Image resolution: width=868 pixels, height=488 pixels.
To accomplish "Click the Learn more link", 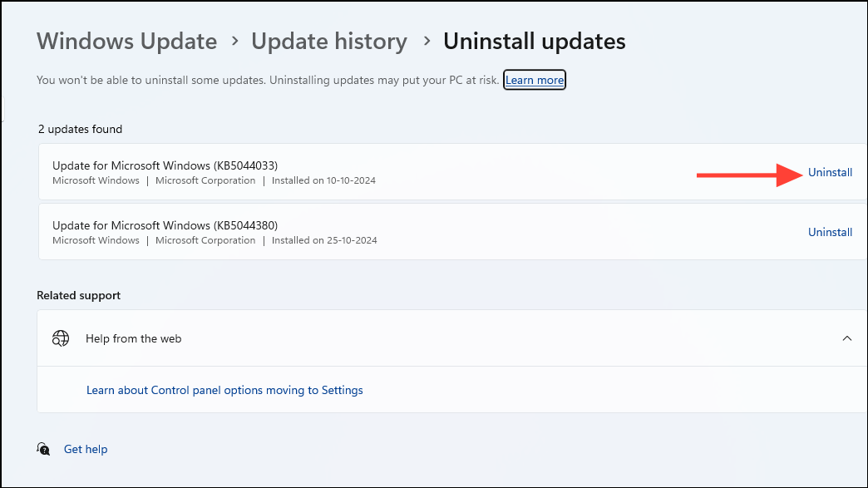I will click(535, 80).
